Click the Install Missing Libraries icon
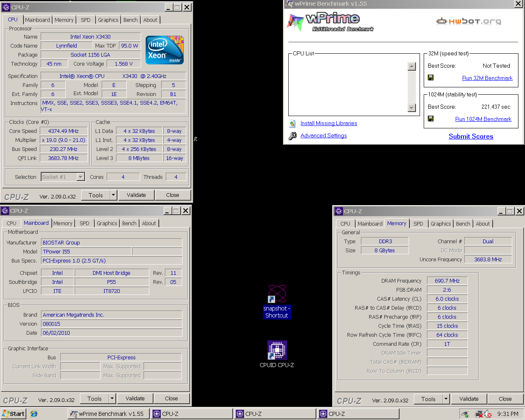The width and height of the screenshot is (525, 420). pyautogui.click(x=292, y=123)
